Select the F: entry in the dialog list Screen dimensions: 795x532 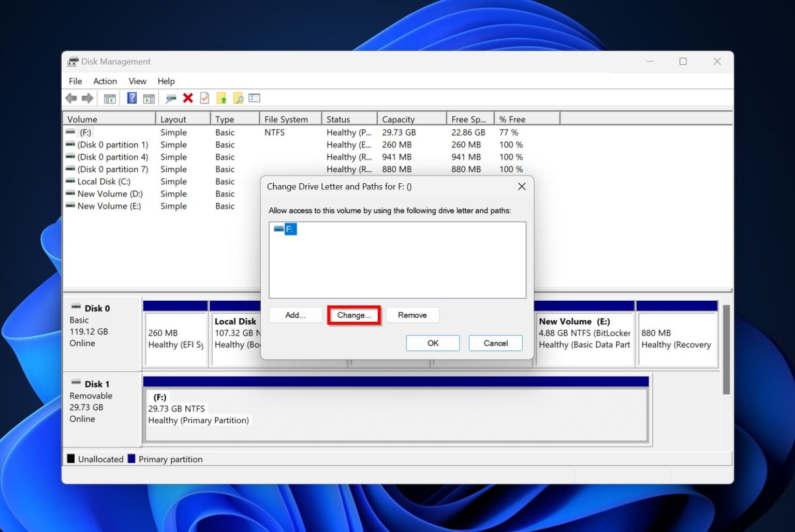(x=289, y=229)
